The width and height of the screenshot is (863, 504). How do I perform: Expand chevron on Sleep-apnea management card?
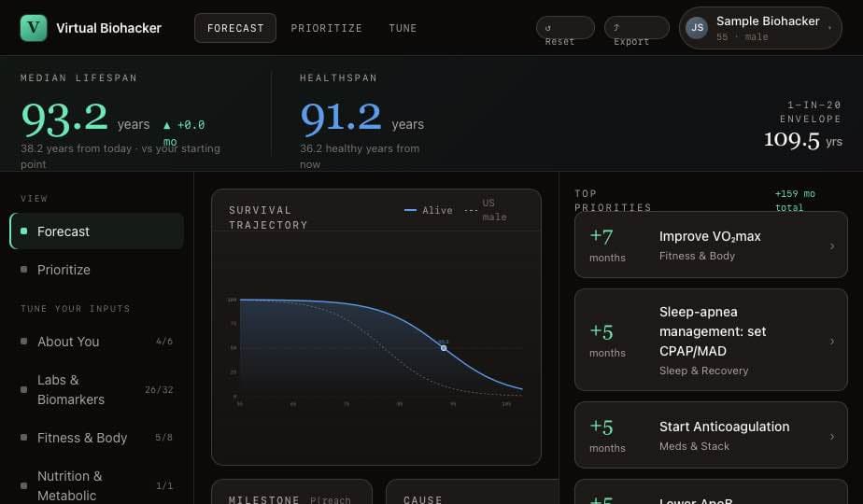point(832,342)
